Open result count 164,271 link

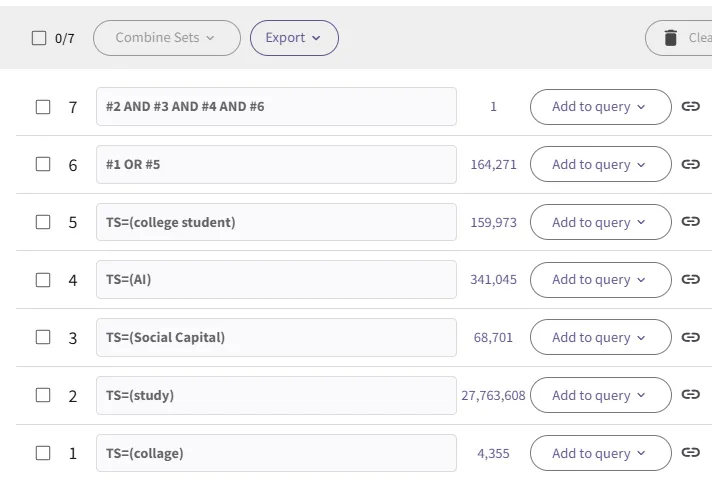click(494, 164)
